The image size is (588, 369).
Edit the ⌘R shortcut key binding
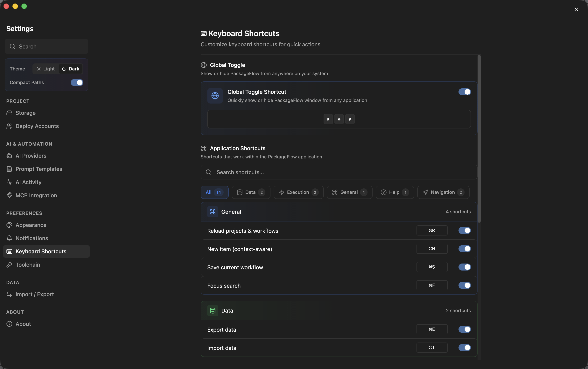click(x=431, y=231)
